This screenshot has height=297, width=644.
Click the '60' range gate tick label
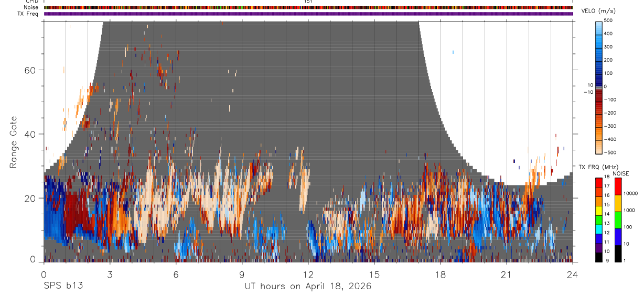[29, 70]
